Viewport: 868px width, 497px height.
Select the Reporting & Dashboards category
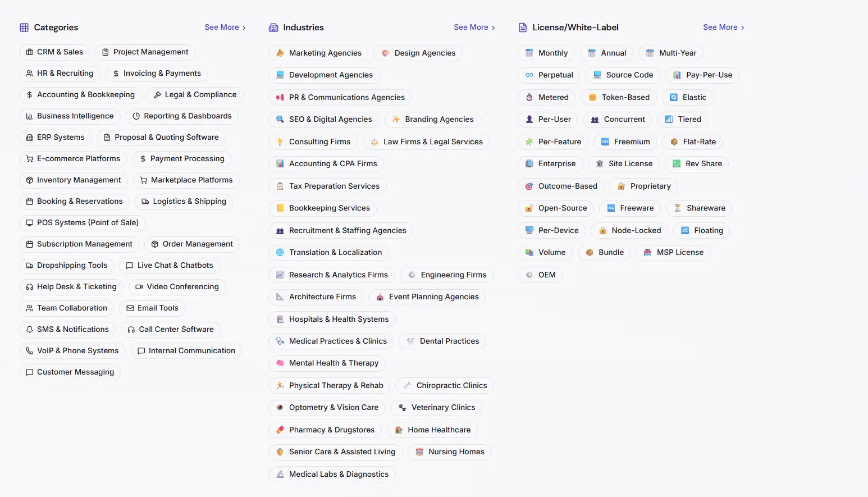tap(182, 116)
